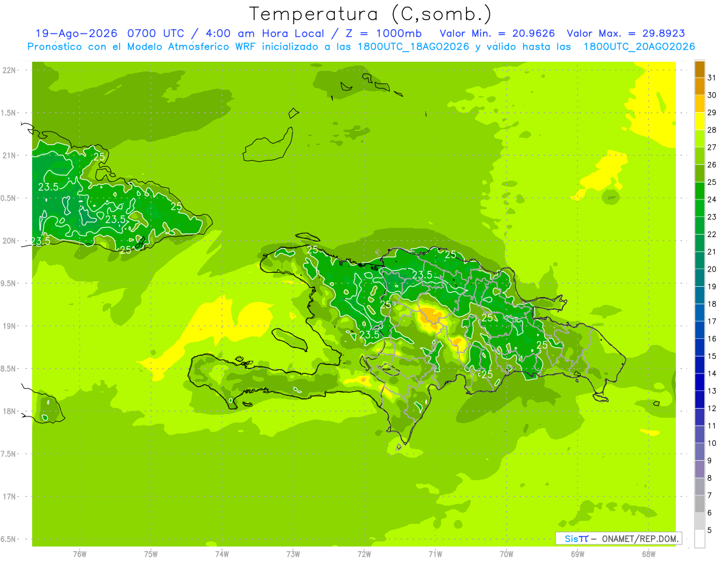Click the 72W longitude axis label
Screen dimensions: 728x562
pos(364,554)
